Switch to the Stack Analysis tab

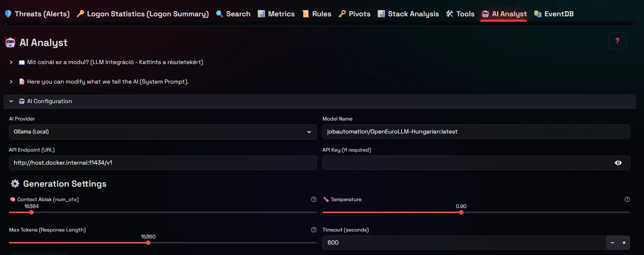pos(408,14)
